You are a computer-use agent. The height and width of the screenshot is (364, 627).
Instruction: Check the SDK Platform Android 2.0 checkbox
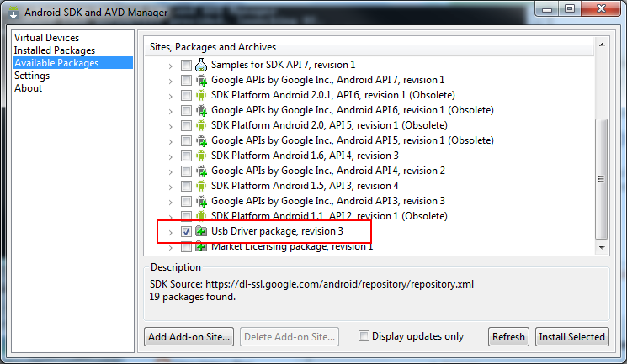pyautogui.click(x=186, y=125)
